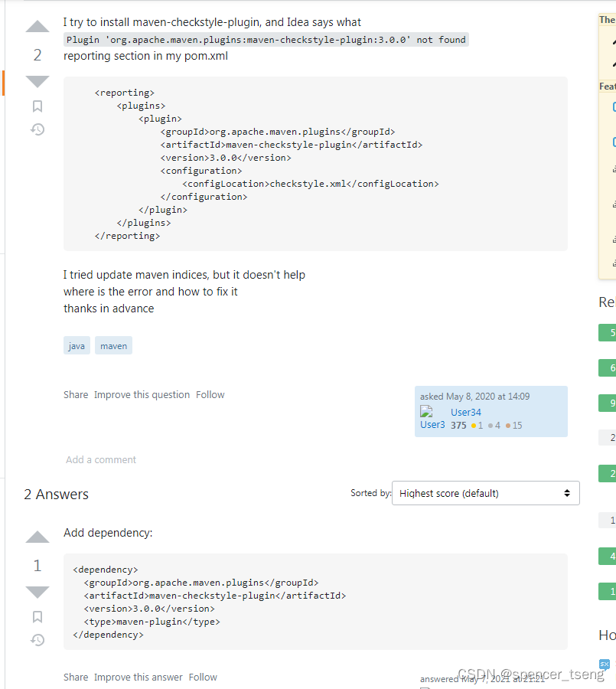This screenshot has height=689, width=616.
Task: Bookmark the question
Action: pyautogui.click(x=37, y=106)
